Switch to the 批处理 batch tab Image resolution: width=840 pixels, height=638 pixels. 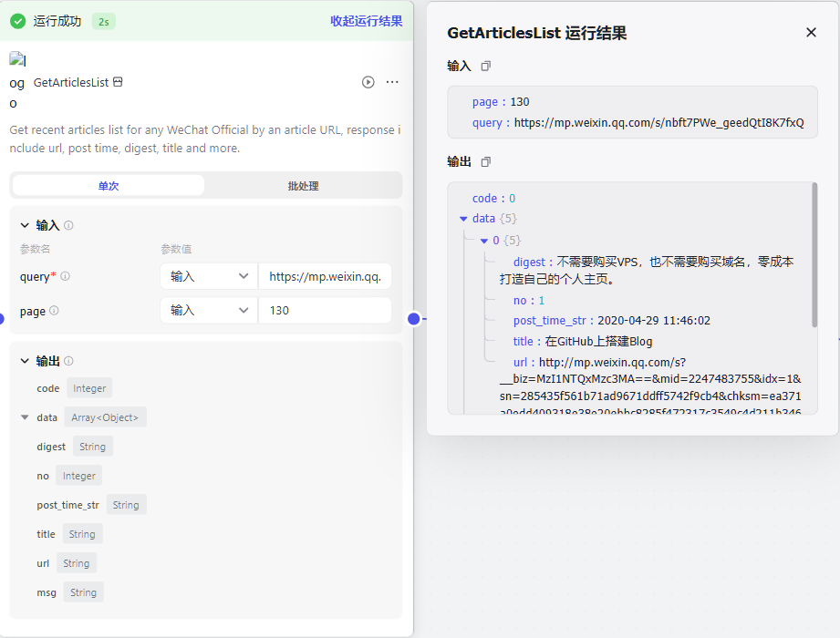pos(303,186)
